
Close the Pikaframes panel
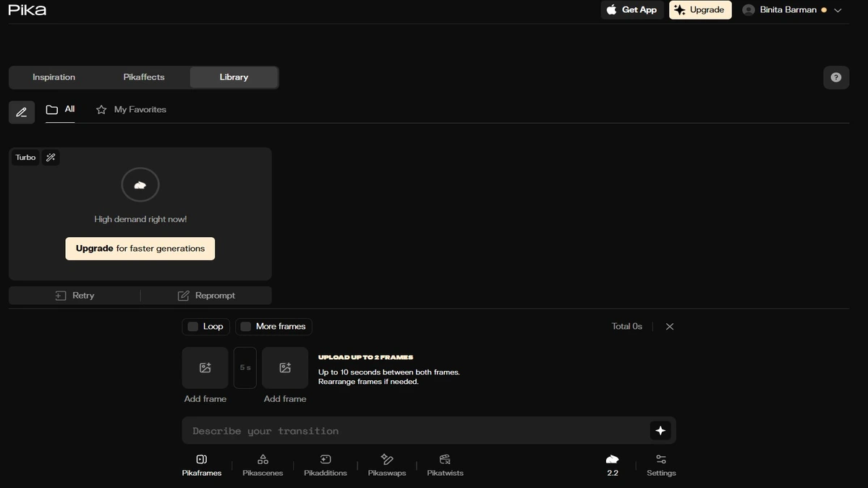[670, 327]
